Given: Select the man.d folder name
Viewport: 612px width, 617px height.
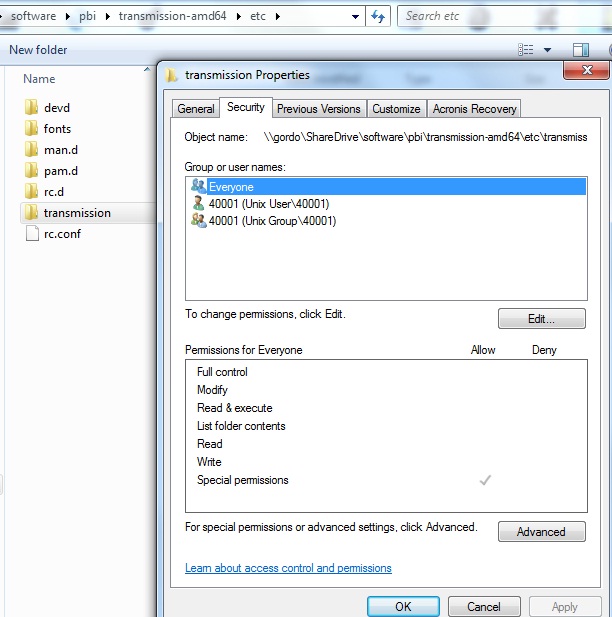Looking at the screenshot, I should (x=61, y=150).
